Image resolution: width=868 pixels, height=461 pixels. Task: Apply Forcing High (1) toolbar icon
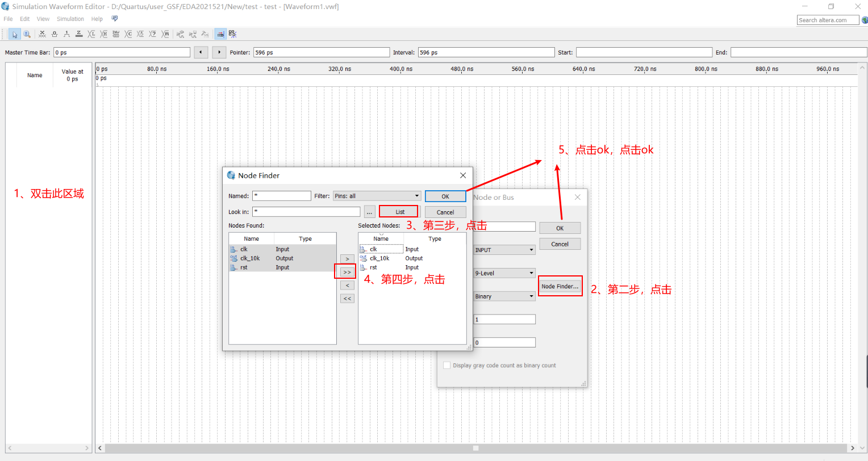click(66, 34)
